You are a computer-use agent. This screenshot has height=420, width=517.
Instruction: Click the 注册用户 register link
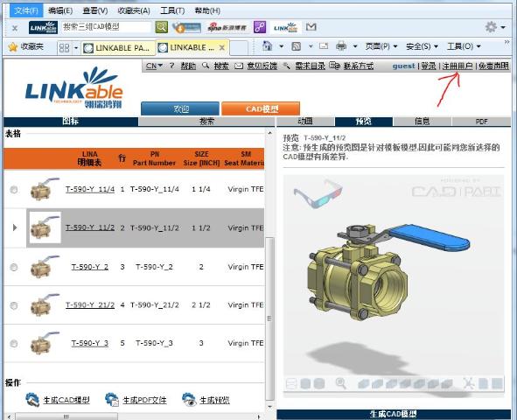(458, 66)
